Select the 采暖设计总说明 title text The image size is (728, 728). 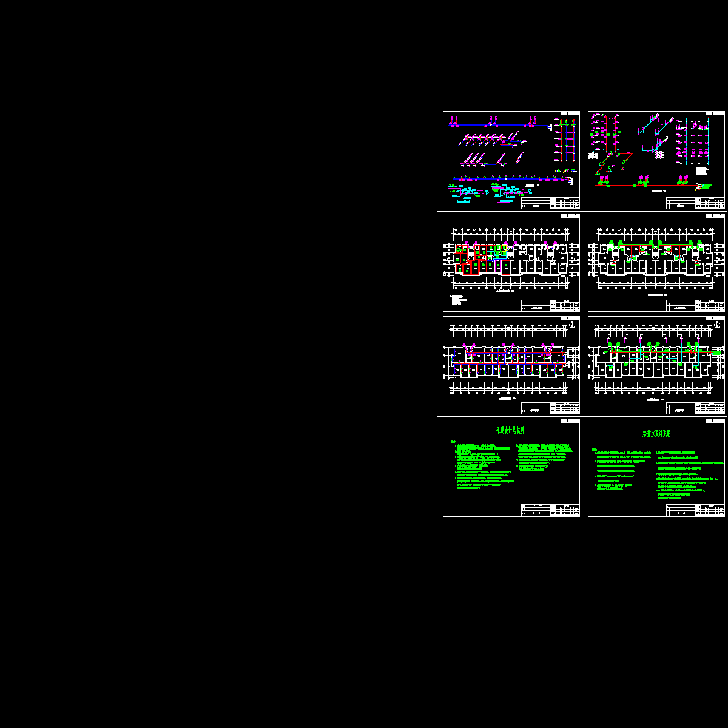click(x=510, y=431)
